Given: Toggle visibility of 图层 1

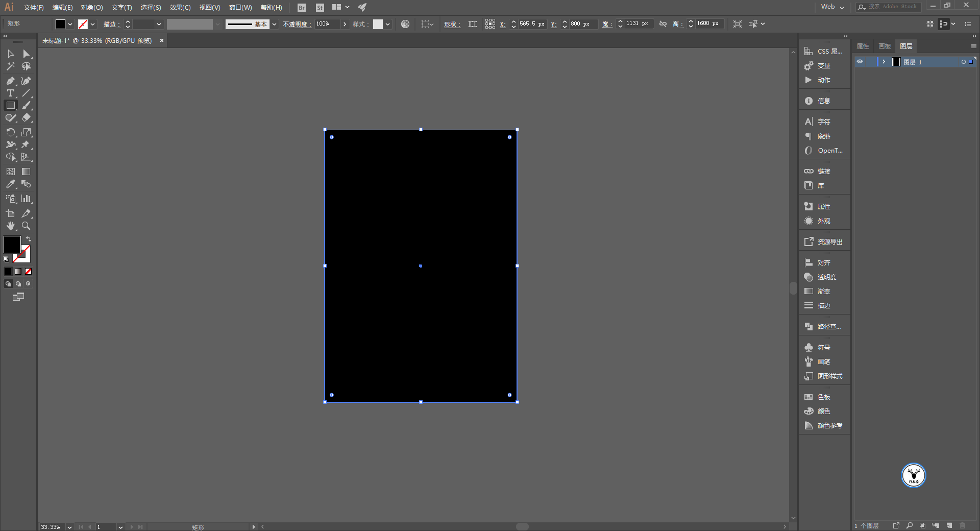Looking at the screenshot, I should pos(860,62).
